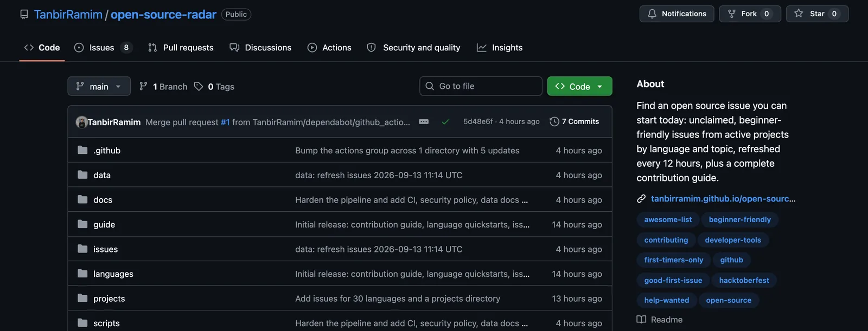Select the first-timers-only topic tag
Viewport: 868px width, 331px height.
point(674,260)
